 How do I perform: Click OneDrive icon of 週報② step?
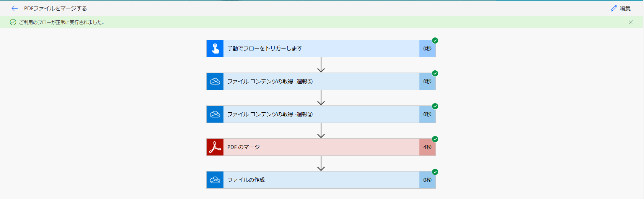click(x=215, y=114)
